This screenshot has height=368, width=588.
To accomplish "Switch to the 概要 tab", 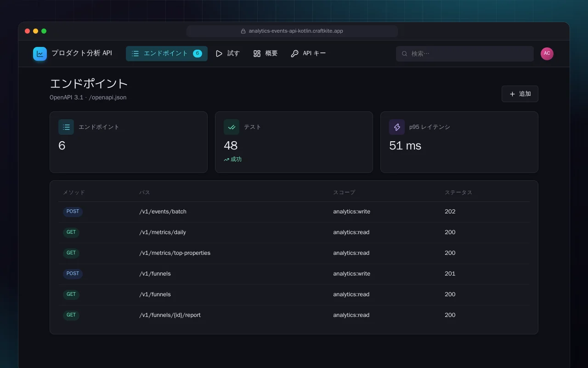I will [x=266, y=53].
